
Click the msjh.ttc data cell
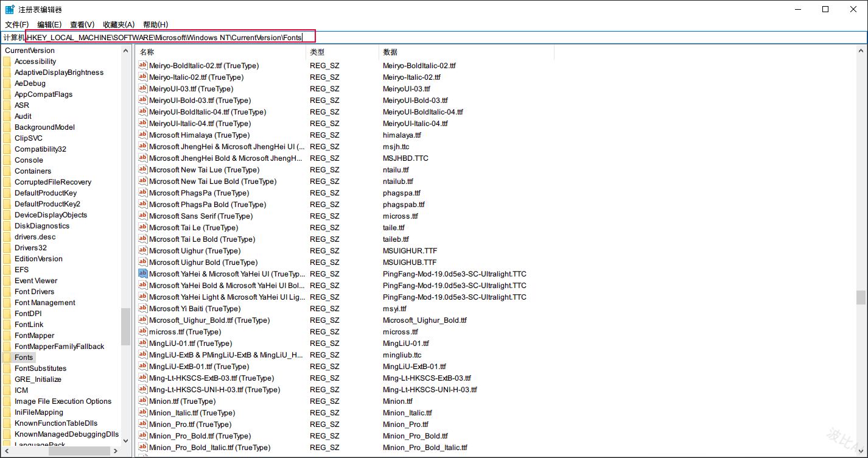coord(396,147)
